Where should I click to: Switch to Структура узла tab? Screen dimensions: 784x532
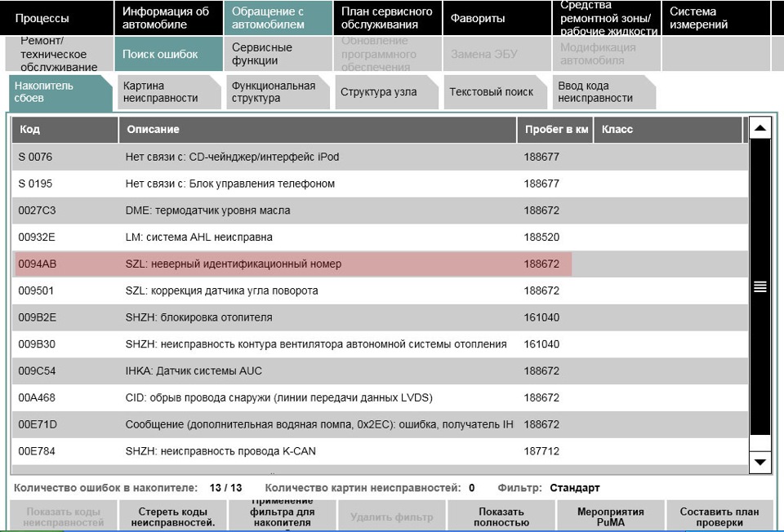point(386,92)
